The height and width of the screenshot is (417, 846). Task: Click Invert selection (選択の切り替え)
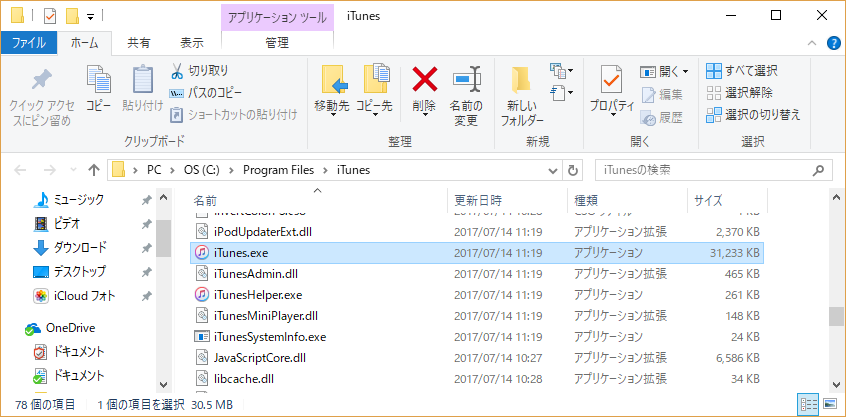(x=753, y=114)
